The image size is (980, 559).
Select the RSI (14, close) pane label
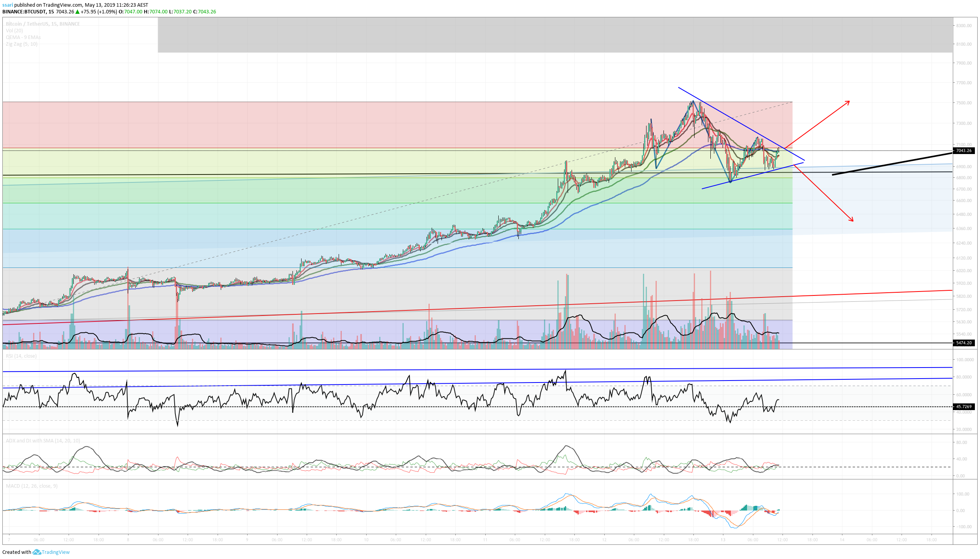coord(21,356)
